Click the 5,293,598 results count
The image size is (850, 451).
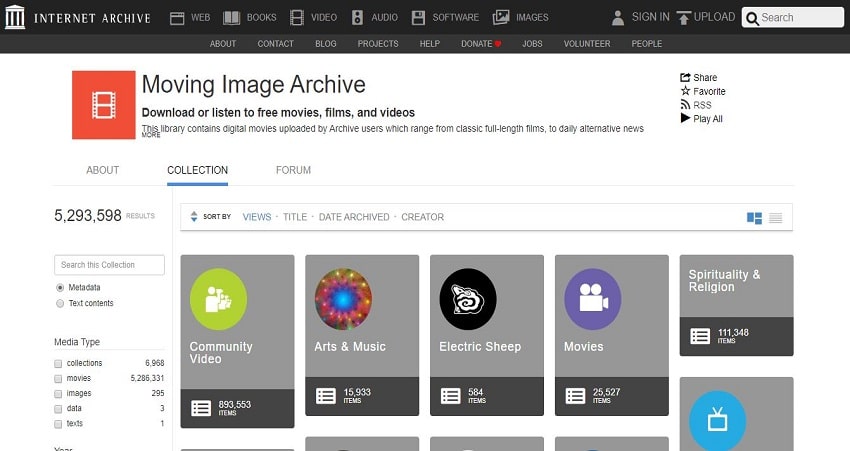[88, 216]
